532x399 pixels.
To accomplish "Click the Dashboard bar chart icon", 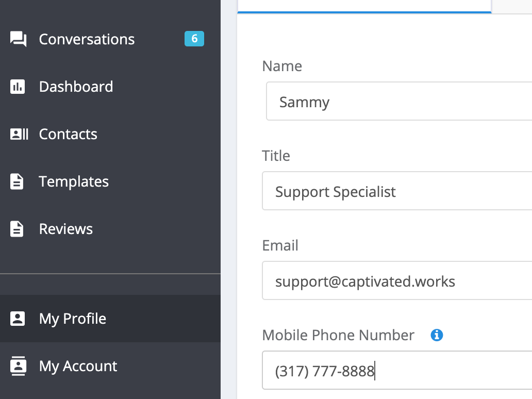I will click(x=18, y=87).
